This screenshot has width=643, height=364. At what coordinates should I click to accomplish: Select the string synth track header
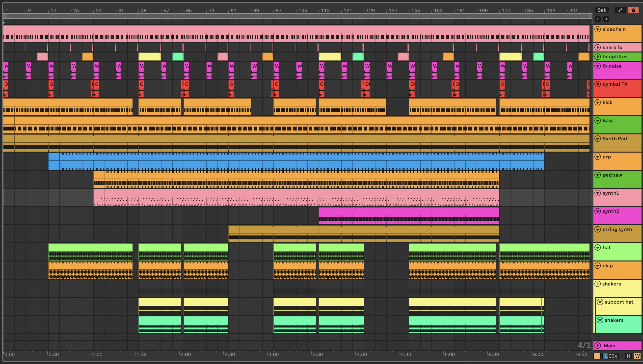(617, 230)
